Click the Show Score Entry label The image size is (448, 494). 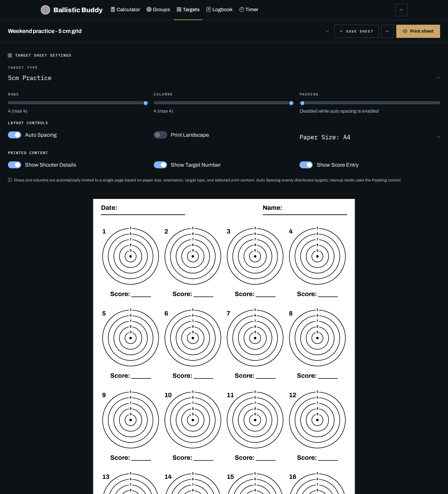point(337,165)
